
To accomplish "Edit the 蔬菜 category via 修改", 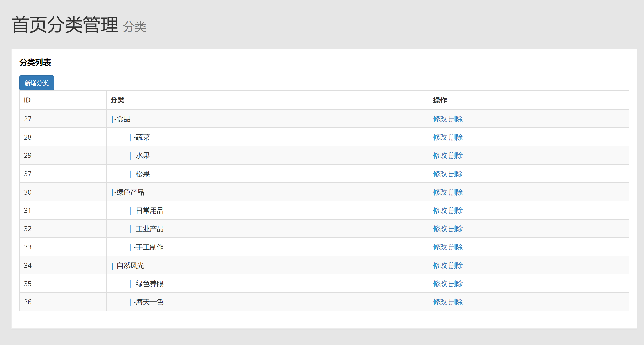I will pyautogui.click(x=440, y=137).
